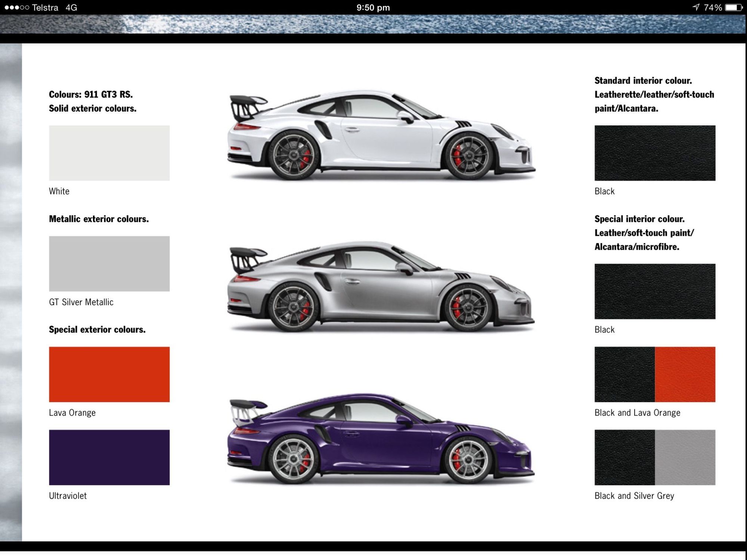Tap the 'Special interior colour.' heading

639,219
